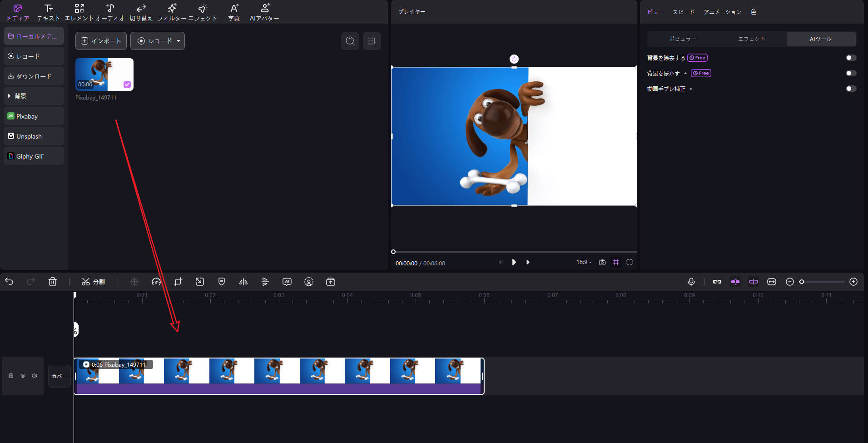Switch to スピード properties tab
Screen dimensions: 868x443
click(683, 12)
